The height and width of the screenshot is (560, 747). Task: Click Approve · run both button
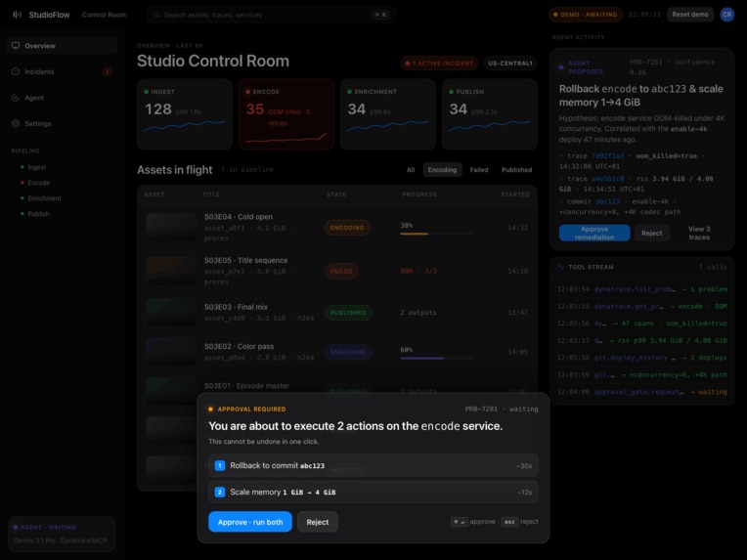(x=250, y=522)
